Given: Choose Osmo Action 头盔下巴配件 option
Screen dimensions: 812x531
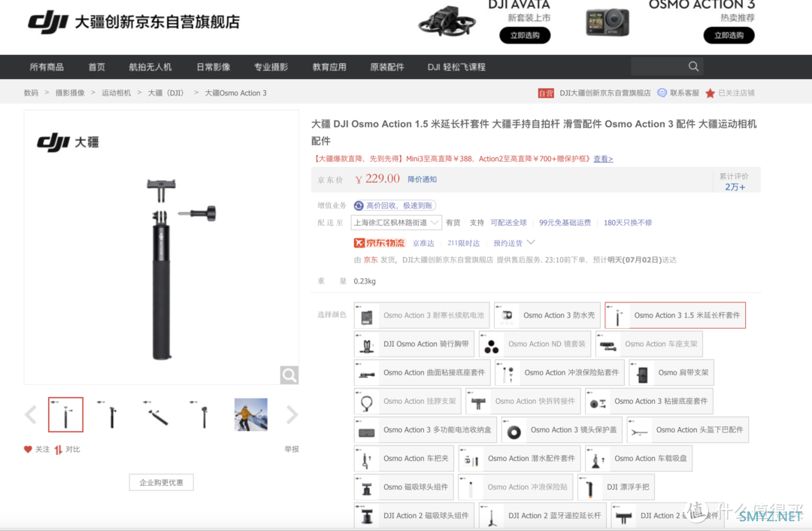Looking at the screenshot, I should pos(687,429).
